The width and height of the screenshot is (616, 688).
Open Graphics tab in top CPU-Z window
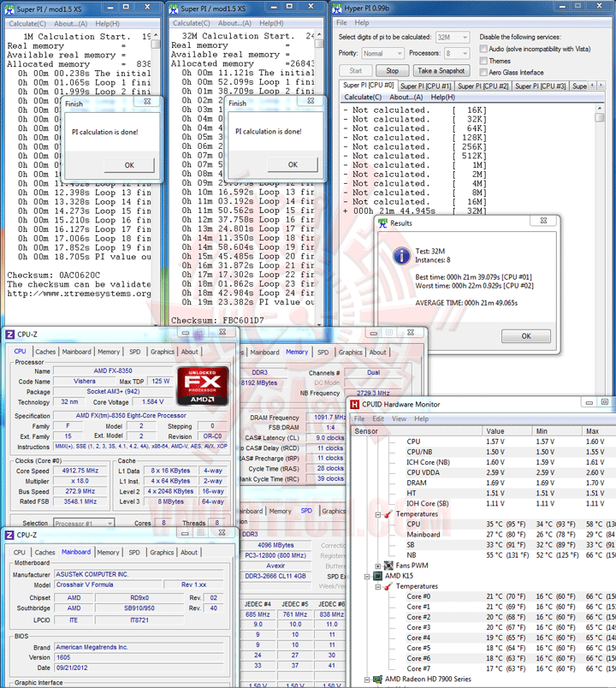(x=163, y=352)
